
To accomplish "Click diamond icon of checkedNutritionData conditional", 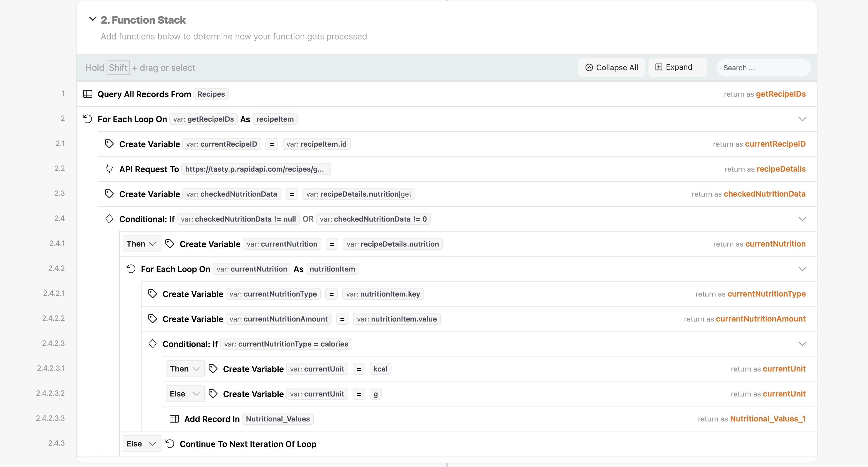I will click(x=109, y=219).
